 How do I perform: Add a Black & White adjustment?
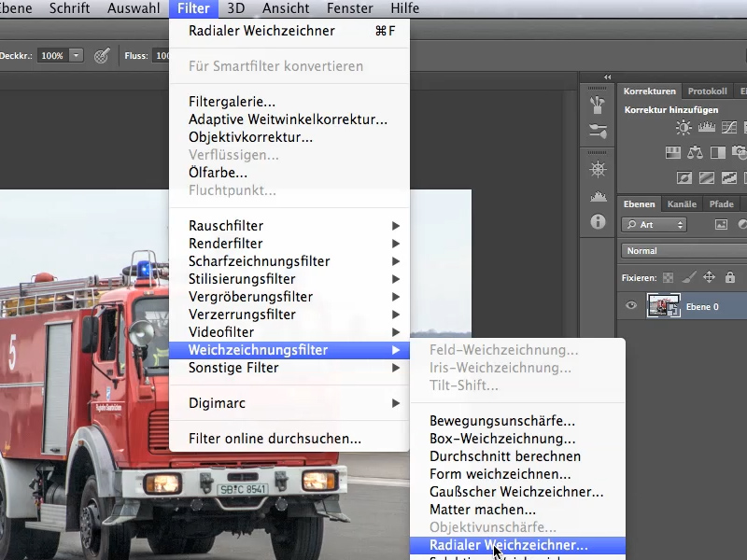[718, 153]
